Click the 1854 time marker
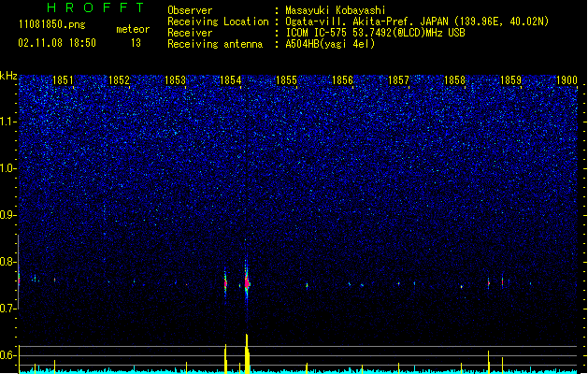The image size is (588, 374). [x=231, y=80]
